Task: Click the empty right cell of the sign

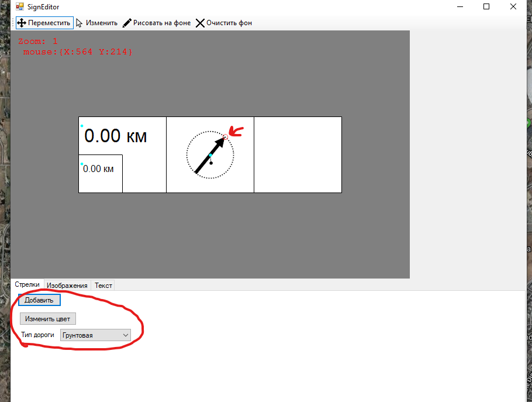Action: [x=298, y=154]
